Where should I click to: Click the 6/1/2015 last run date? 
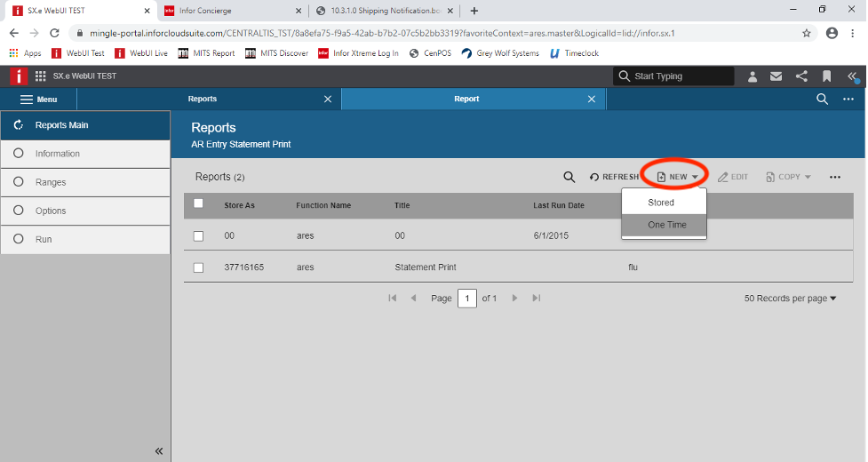(x=551, y=235)
